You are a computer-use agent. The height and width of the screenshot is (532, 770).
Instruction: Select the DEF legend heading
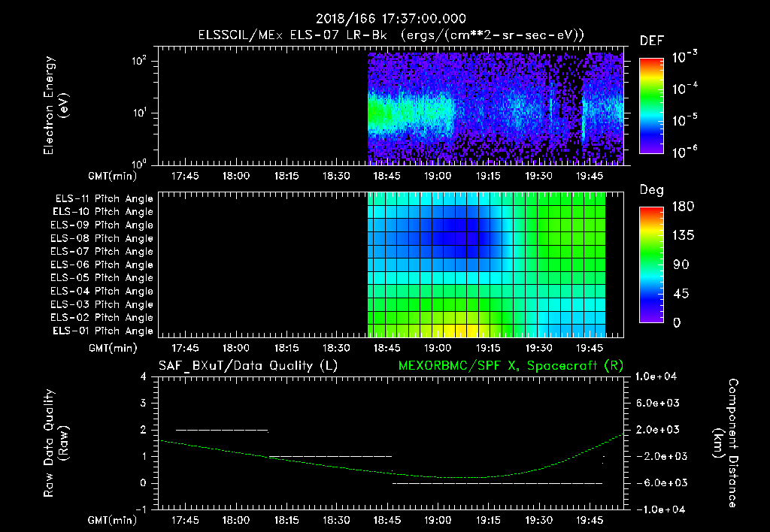pyautogui.click(x=652, y=41)
